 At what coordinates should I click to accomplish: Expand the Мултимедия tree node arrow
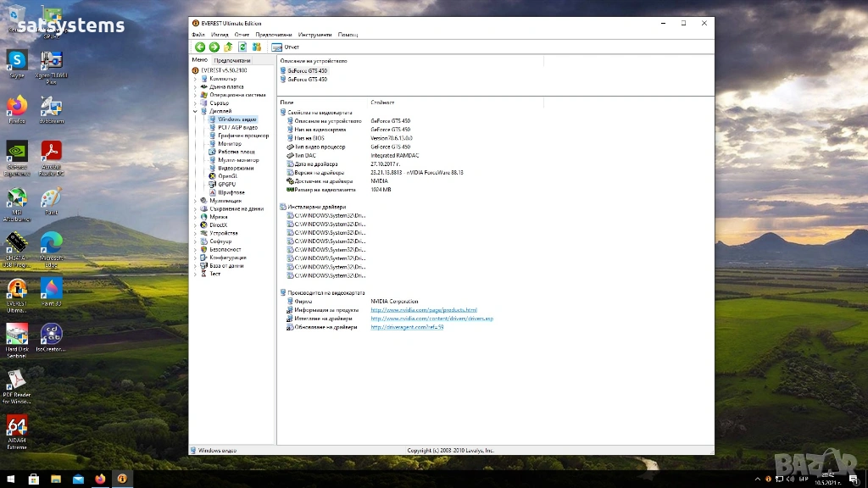[x=195, y=201]
